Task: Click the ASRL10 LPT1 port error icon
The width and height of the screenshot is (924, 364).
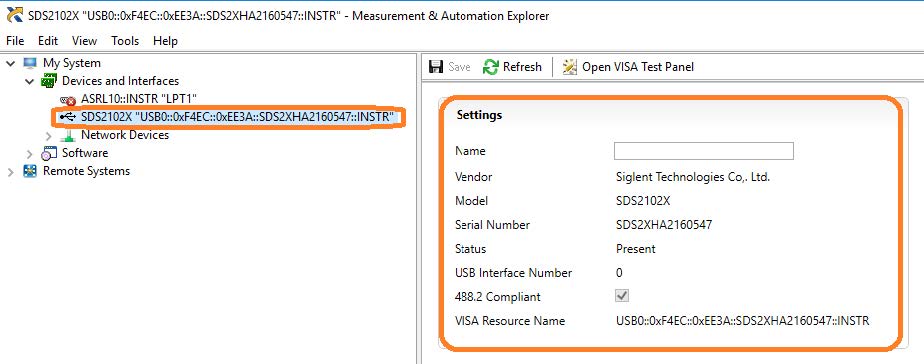Action: (x=68, y=100)
